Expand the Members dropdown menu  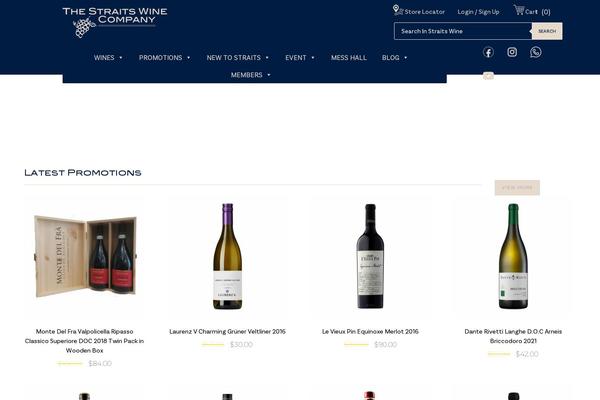pos(251,75)
